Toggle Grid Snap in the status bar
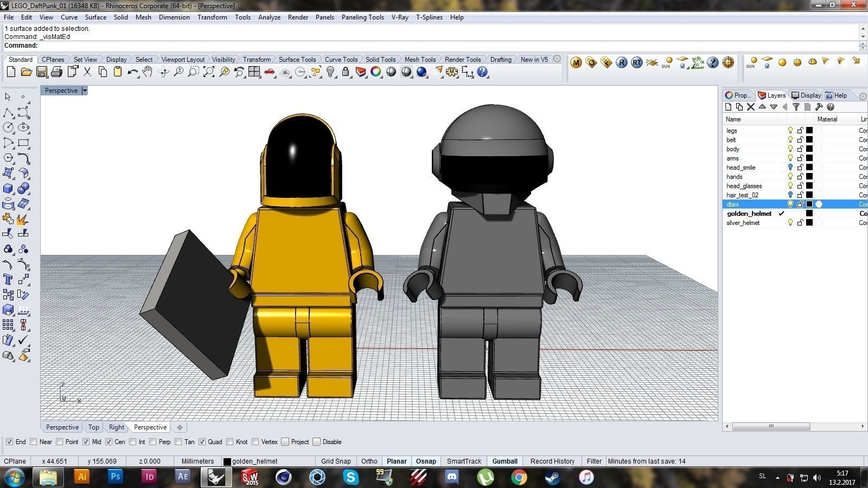 tap(336, 461)
